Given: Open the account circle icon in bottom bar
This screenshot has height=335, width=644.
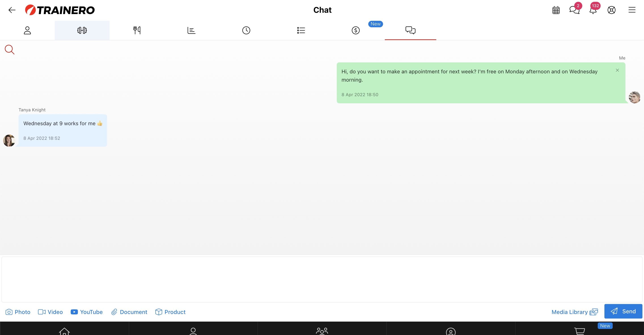Looking at the screenshot, I should 451,331.
